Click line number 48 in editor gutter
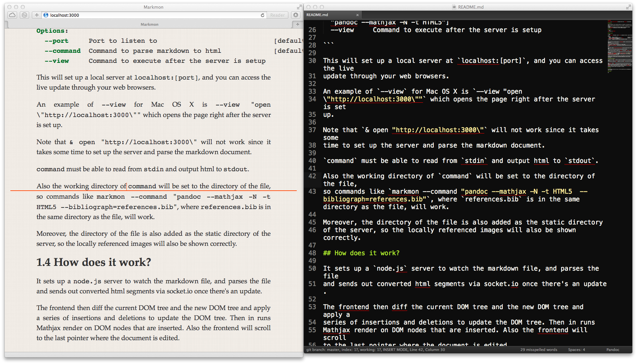Viewport: 636px width, 364px height. (x=312, y=253)
